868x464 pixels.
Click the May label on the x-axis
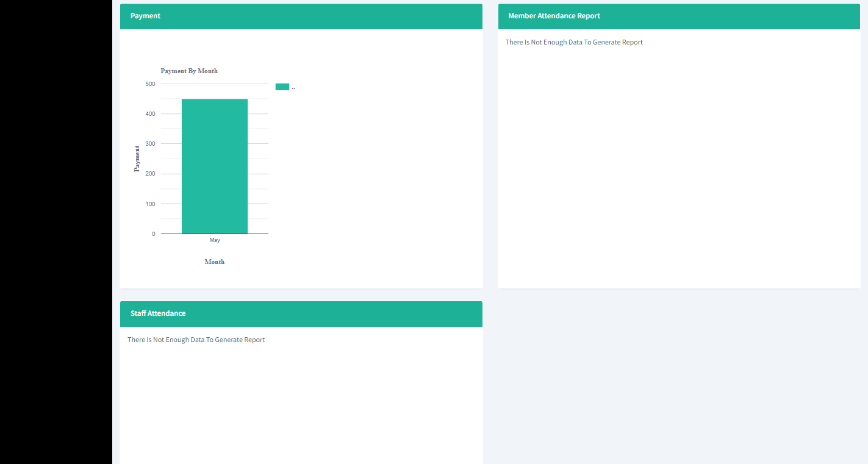[215, 240]
